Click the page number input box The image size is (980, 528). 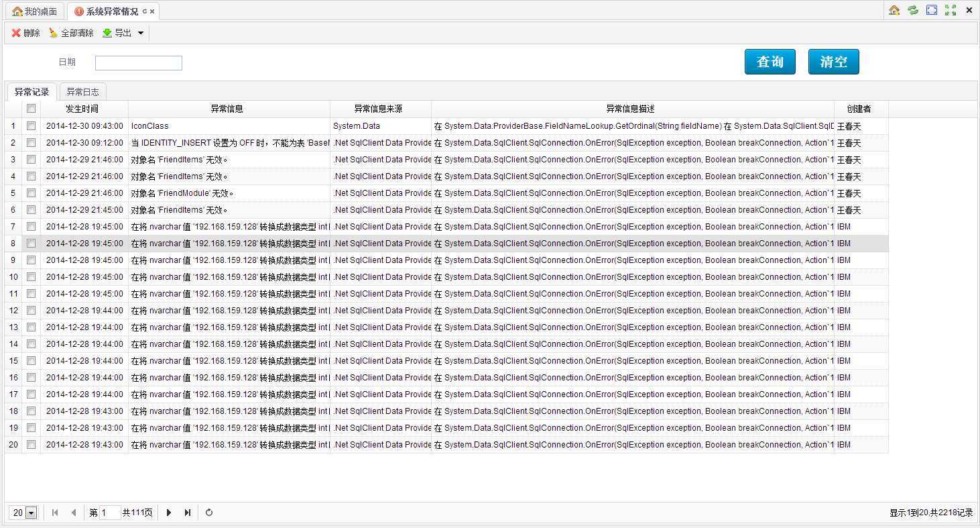tap(111, 513)
